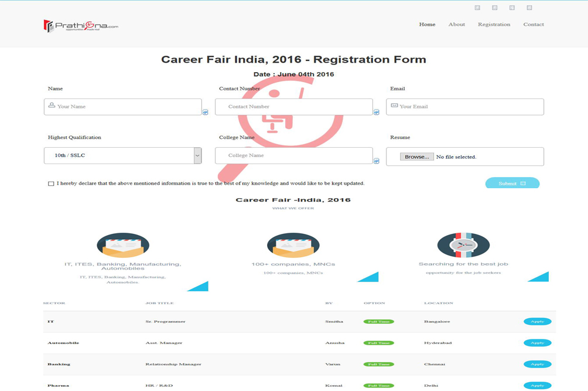Viewport: 588px width, 391px height.
Task: Click the Your Email input field
Action: [469, 107]
